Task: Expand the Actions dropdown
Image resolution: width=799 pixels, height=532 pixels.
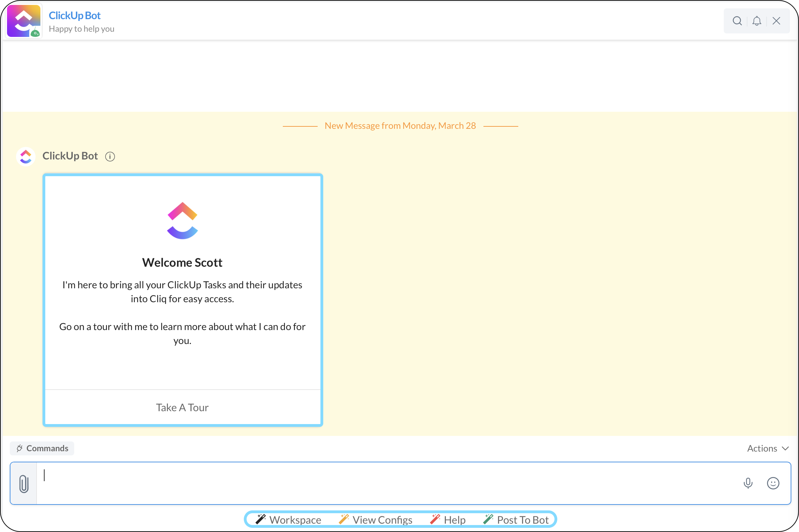Action: coord(768,448)
